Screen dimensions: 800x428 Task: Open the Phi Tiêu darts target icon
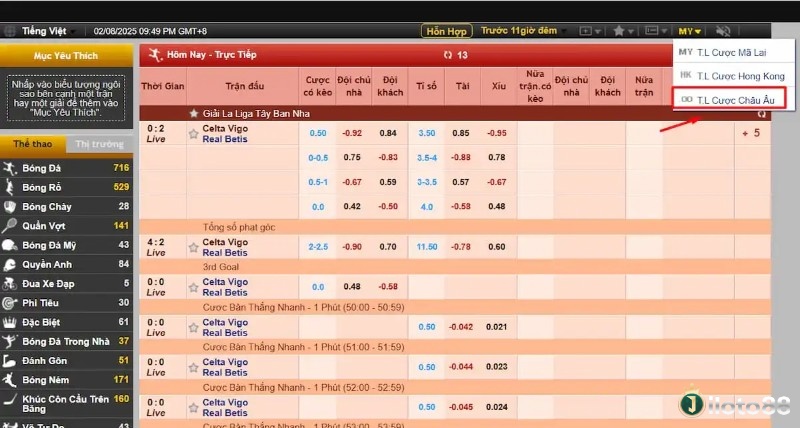click(9, 303)
